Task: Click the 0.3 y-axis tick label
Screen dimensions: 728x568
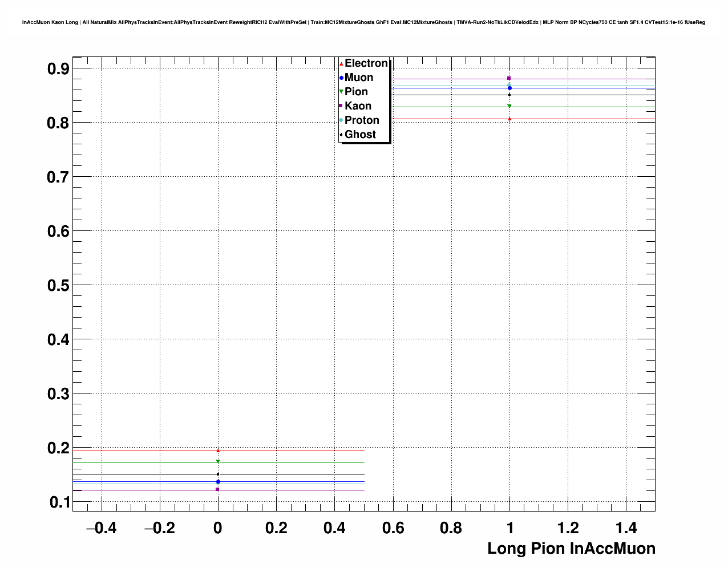Action: (x=58, y=393)
